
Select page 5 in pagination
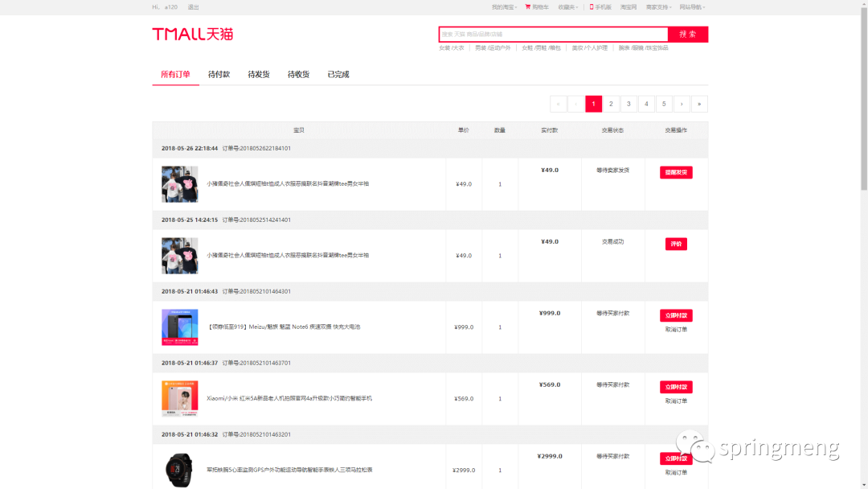click(x=665, y=104)
